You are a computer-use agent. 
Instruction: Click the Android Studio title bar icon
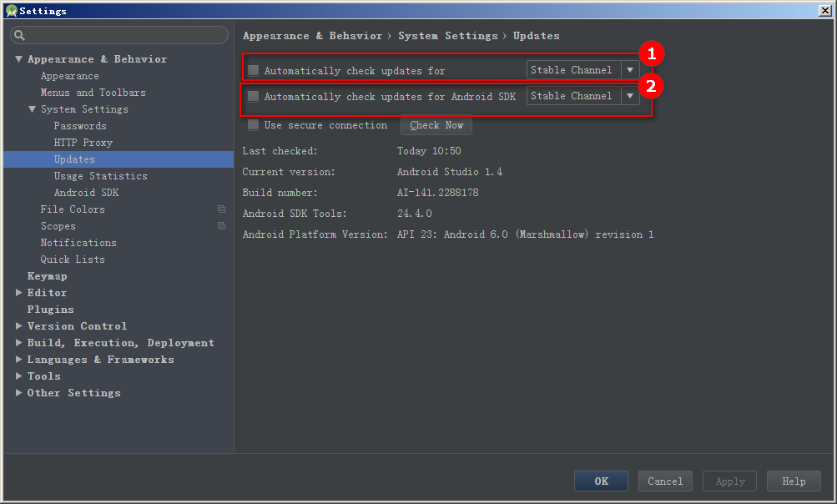coord(11,11)
